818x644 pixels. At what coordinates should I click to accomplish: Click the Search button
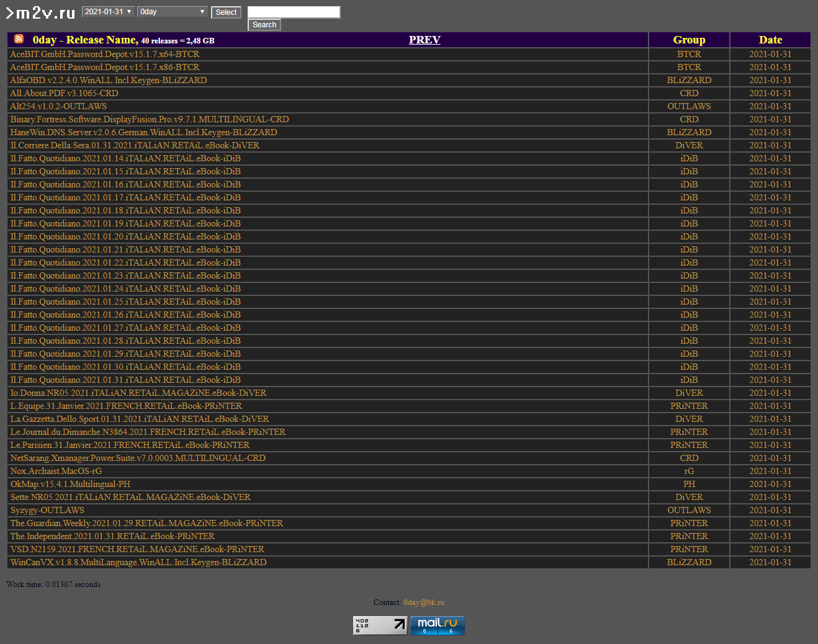[264, 25]
